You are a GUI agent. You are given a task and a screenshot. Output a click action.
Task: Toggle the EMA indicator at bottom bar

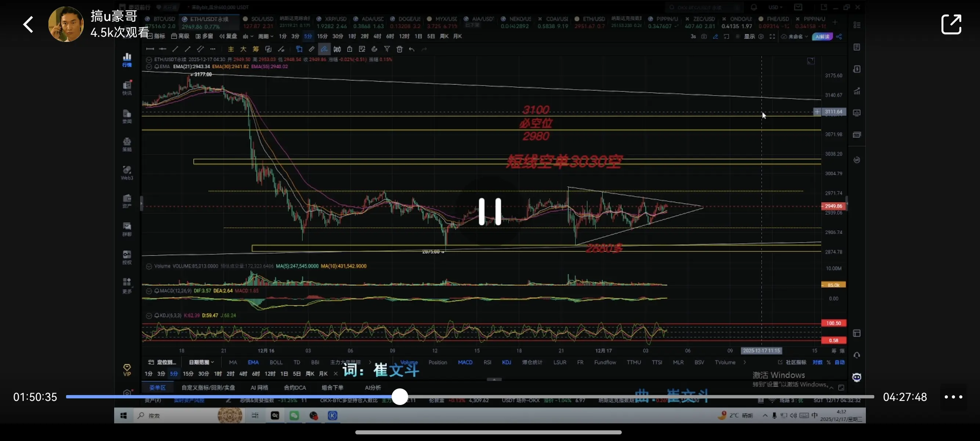point(253,362)
